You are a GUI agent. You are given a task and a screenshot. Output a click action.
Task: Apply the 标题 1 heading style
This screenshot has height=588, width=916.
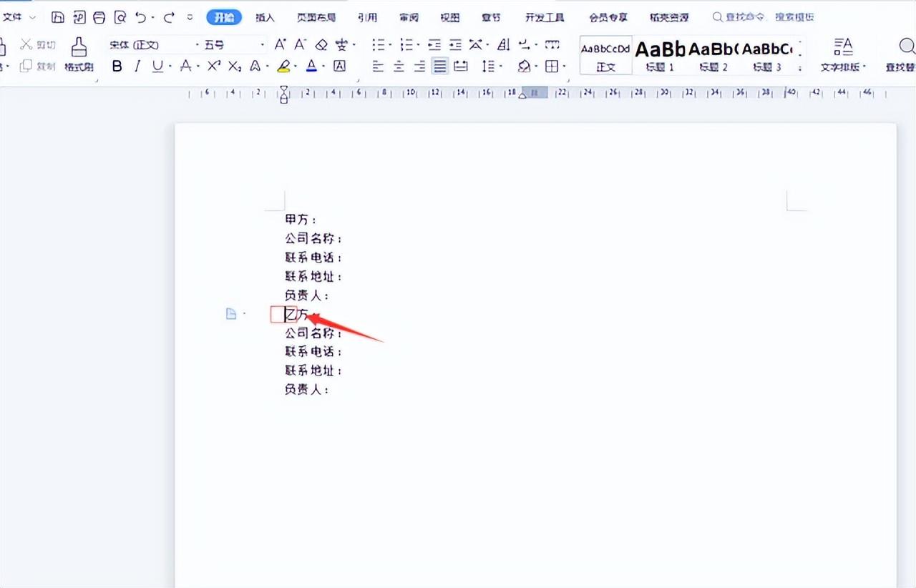click(x=660, y=55)
